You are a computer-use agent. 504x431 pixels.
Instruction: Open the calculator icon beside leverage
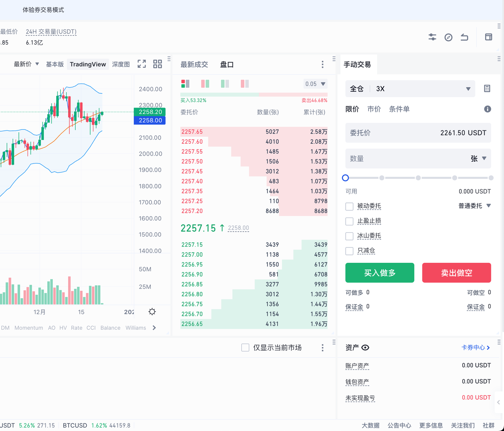(487, 89)
